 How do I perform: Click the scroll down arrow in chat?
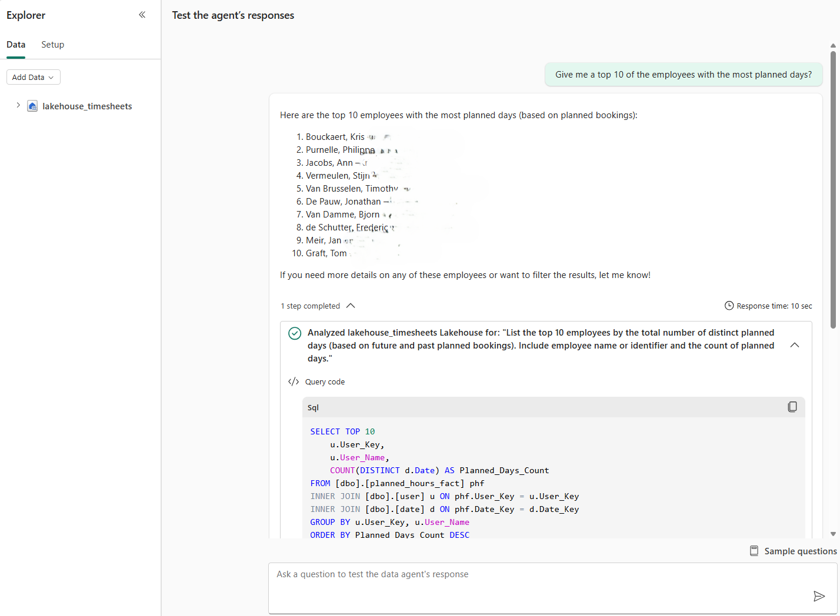[x=833, y=534]
